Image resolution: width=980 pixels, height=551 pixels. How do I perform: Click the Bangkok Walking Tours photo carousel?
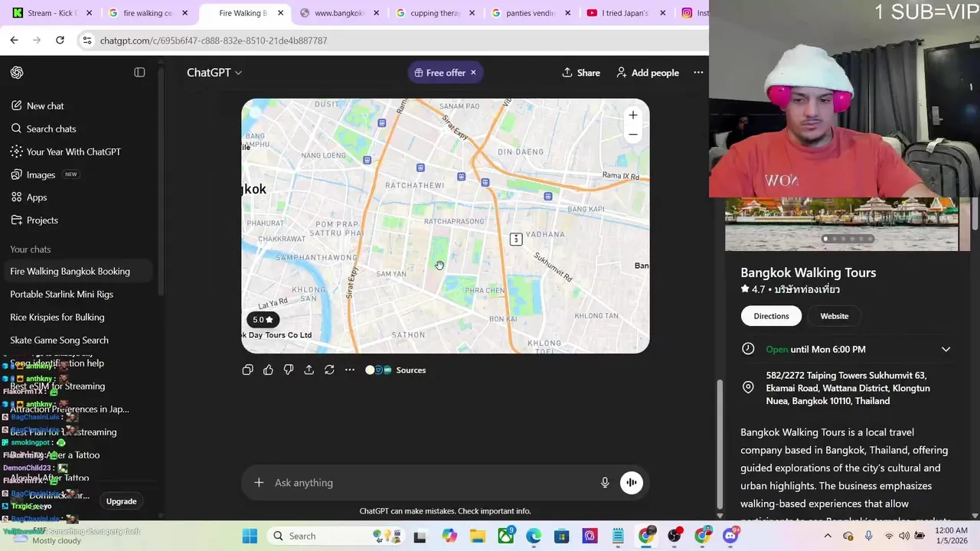coord(841,223)
